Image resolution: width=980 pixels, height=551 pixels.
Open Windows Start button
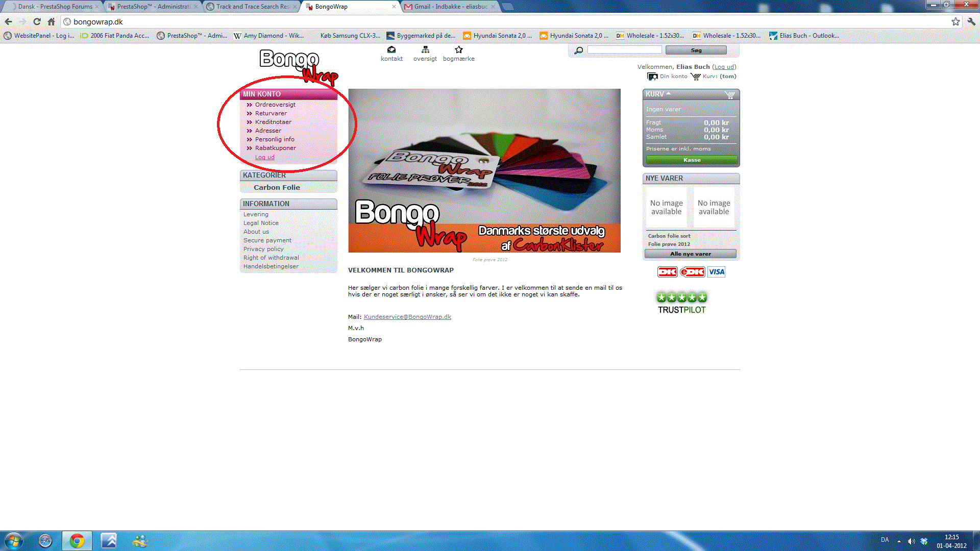tap(14, 541)
